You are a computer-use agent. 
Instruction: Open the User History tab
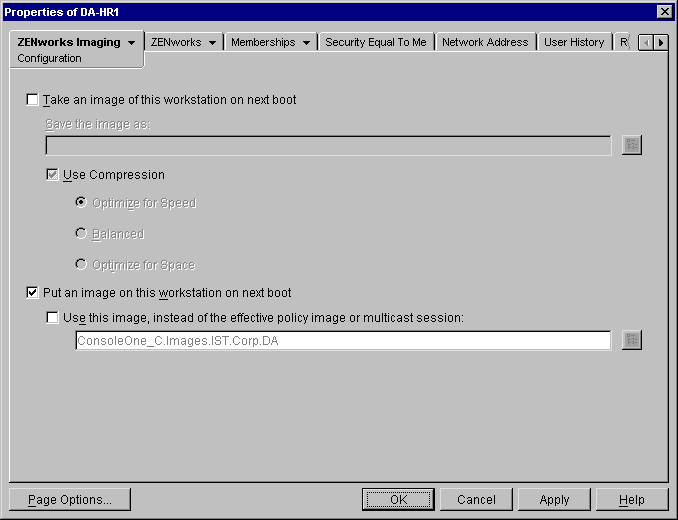point(574,42)
